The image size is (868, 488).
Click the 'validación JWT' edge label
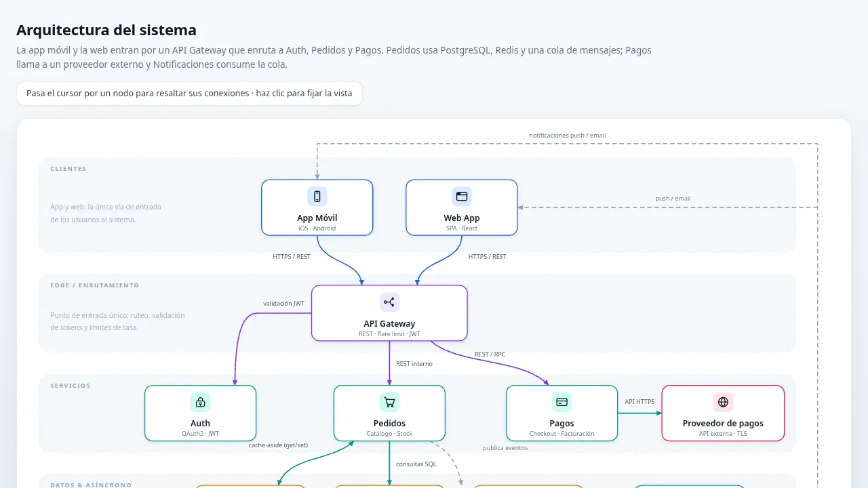284,304
